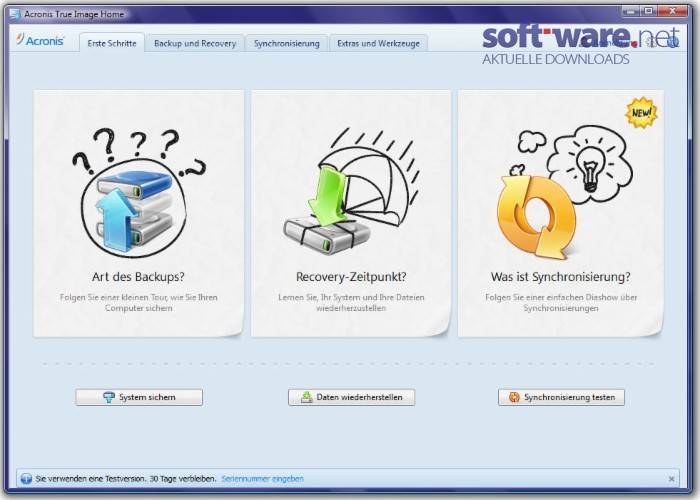Open the 'Recovery-Zeitpunkt?' heading
This screenshot has width=700, height=500.
(351, 277)
